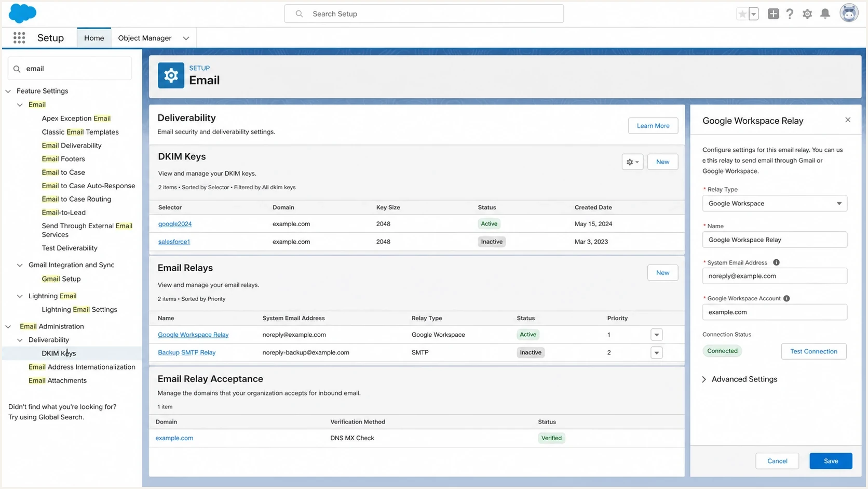The width and height of the screenshot is (868, 489).
Task: Open the Object Manager tab dropdown chevron
Action: (x=186, y=38)
